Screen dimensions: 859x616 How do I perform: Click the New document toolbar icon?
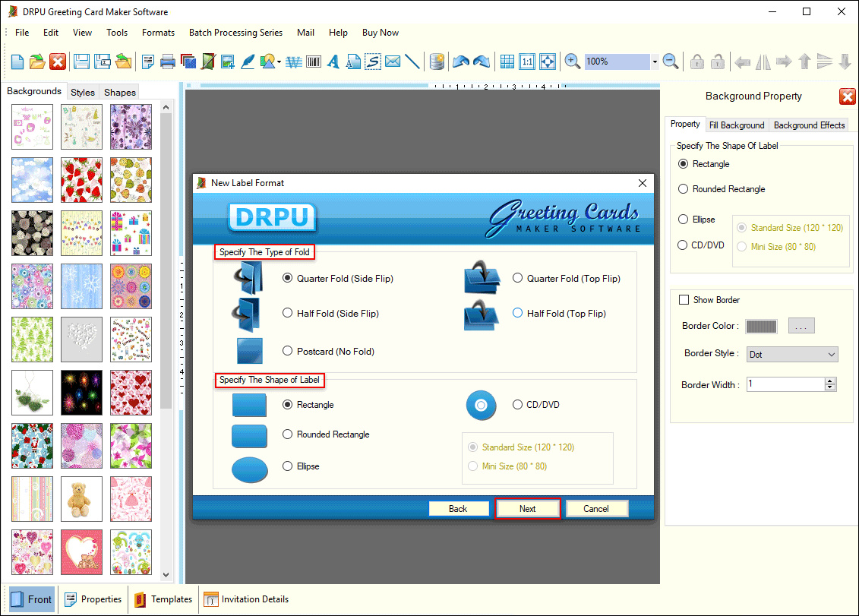click(17, 62)
